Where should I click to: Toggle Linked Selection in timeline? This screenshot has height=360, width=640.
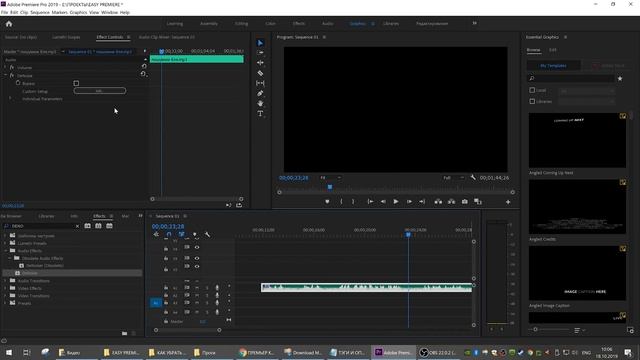point(182,235)
